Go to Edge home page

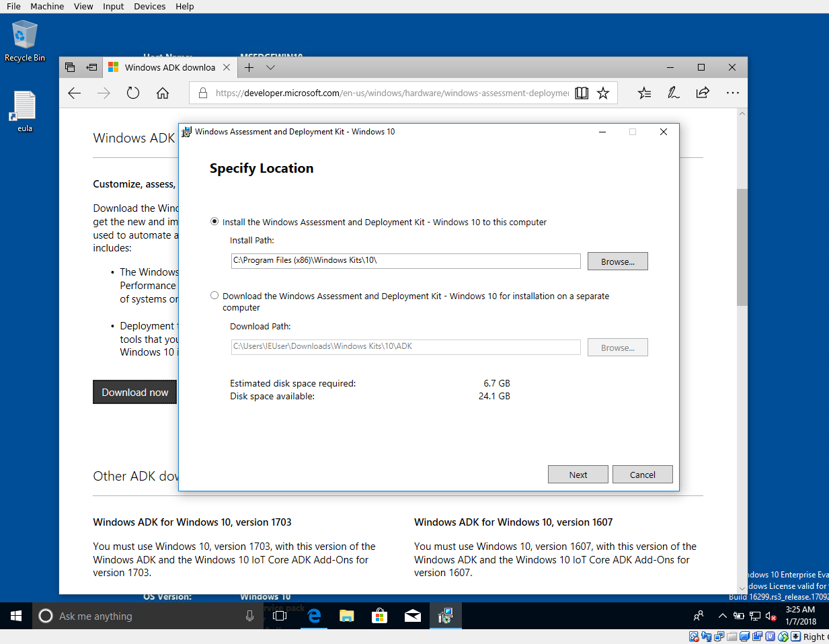click(163, 93)
